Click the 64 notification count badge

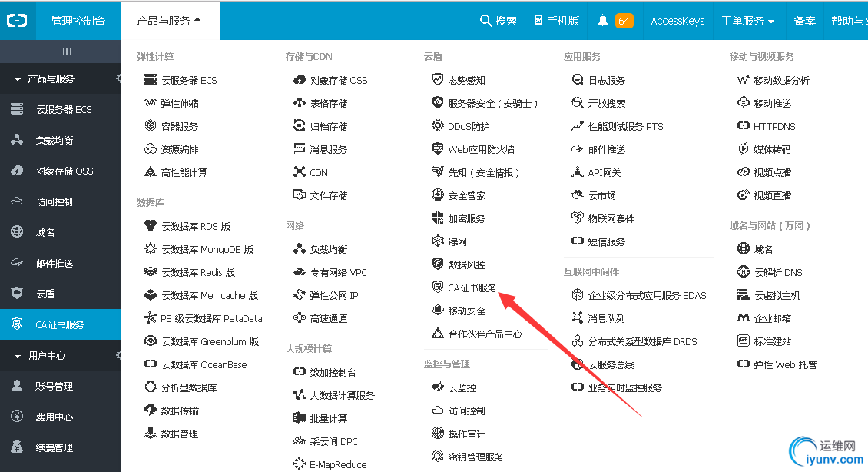point(624,21)
